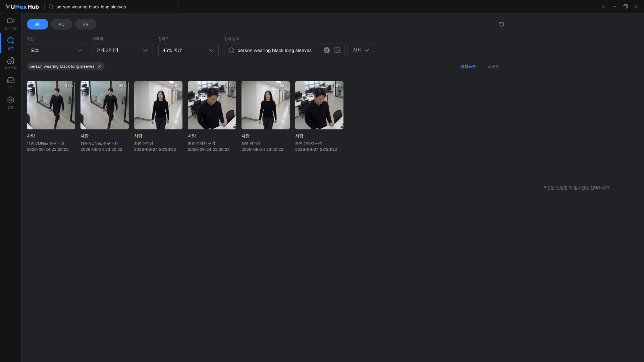Open the first 물류 상하차 구역 thumbnail
644x362 pixels.
click(x=212, y=105)
